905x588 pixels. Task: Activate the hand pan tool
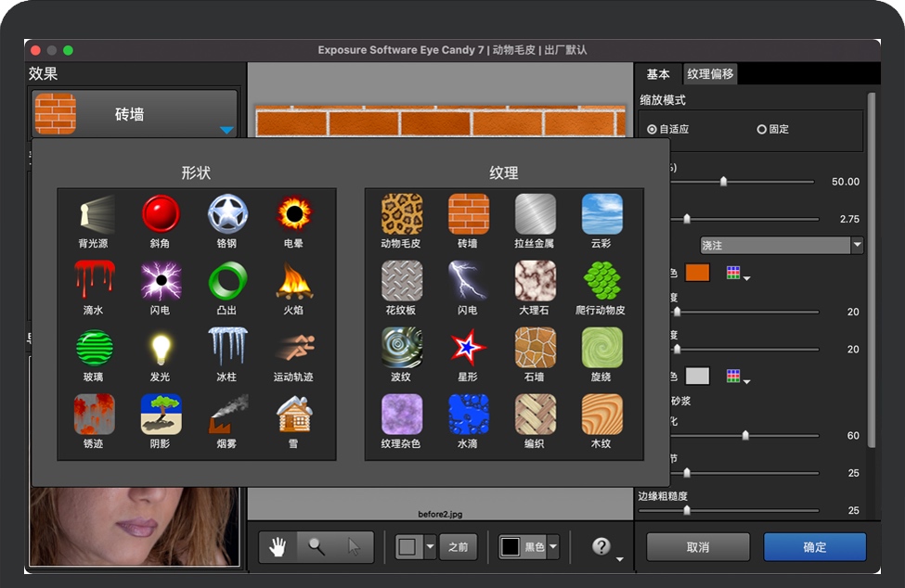278,547
